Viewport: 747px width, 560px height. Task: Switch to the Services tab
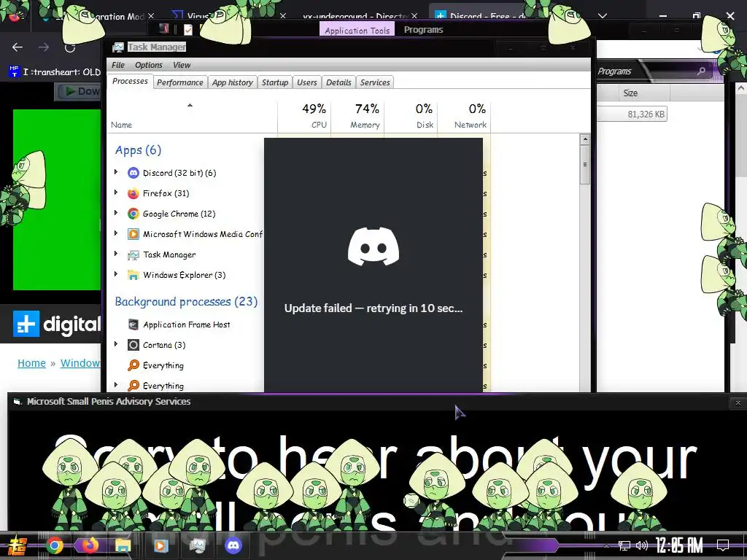click(375, 82)
